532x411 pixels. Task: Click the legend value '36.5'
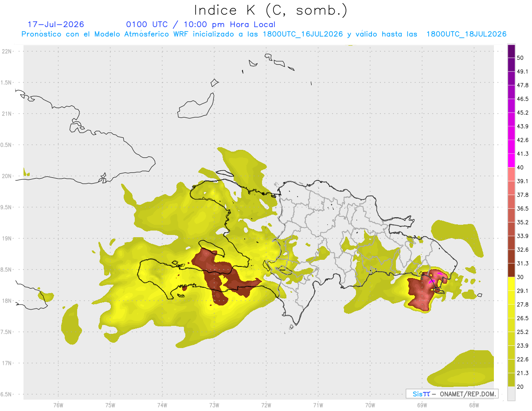(523, 209)
